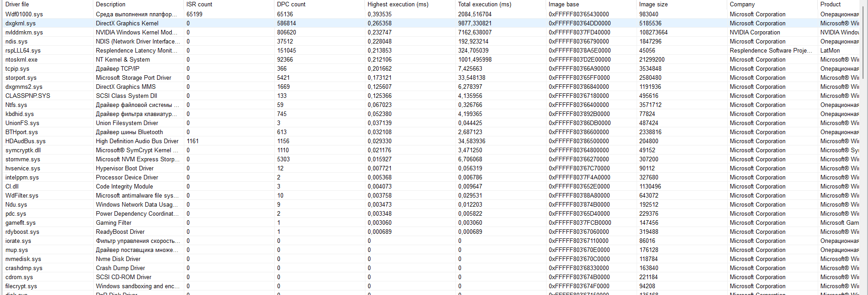This screenshot has width=868, height=295.
Task: Select the WdFilter.sys antimalware row
Action: pyautogui.click(x=22, y=195)
